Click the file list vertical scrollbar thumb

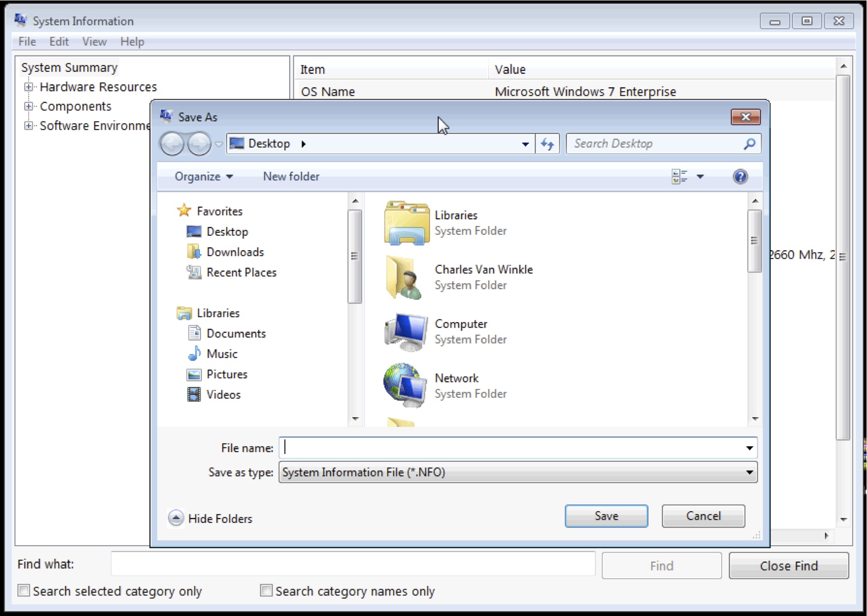[x=754, y=241]
